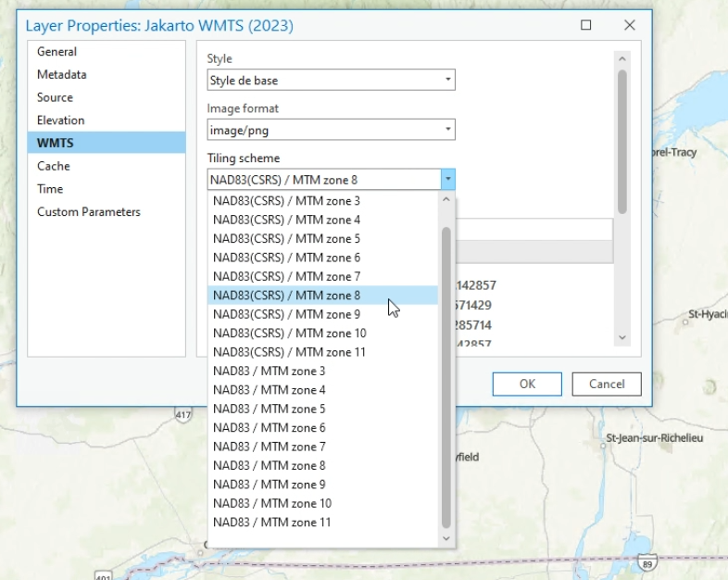The image size is (728, 580).
Task: Maximize the Layer Properties dialog
Action: pos(586,25)
